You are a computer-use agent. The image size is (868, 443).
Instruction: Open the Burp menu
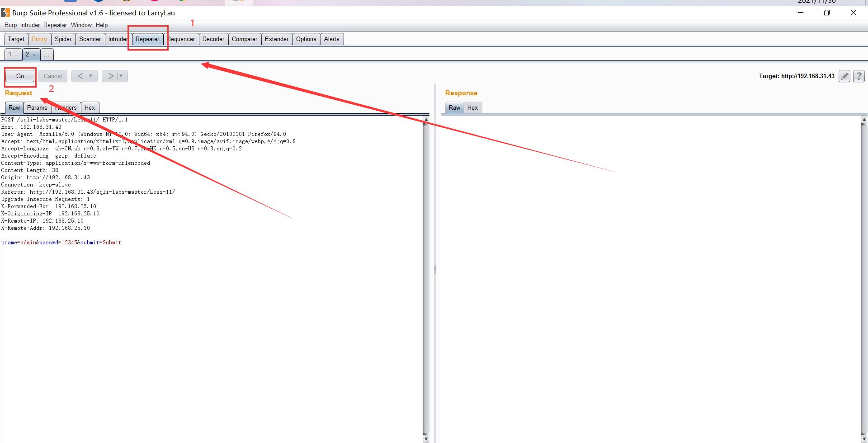10,25
